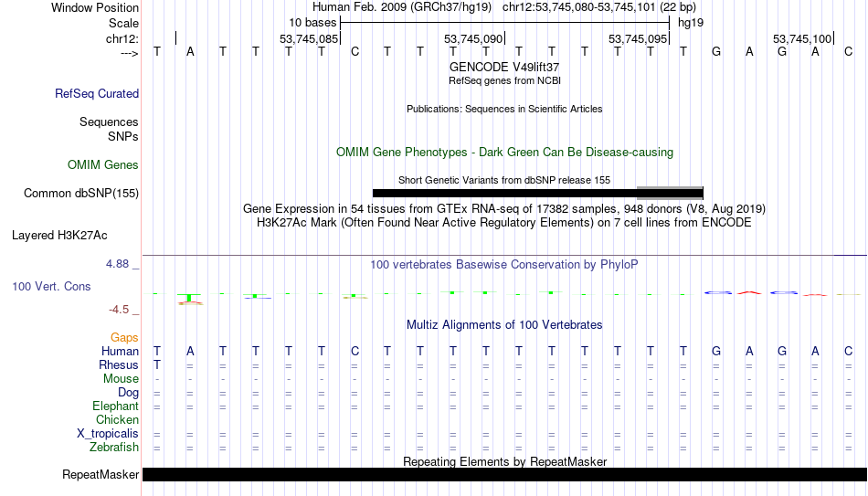The width and height of the screenshot is (868, 496).
Task: Click the RefSeq Curated track label
Action: (x=96, y=93)
